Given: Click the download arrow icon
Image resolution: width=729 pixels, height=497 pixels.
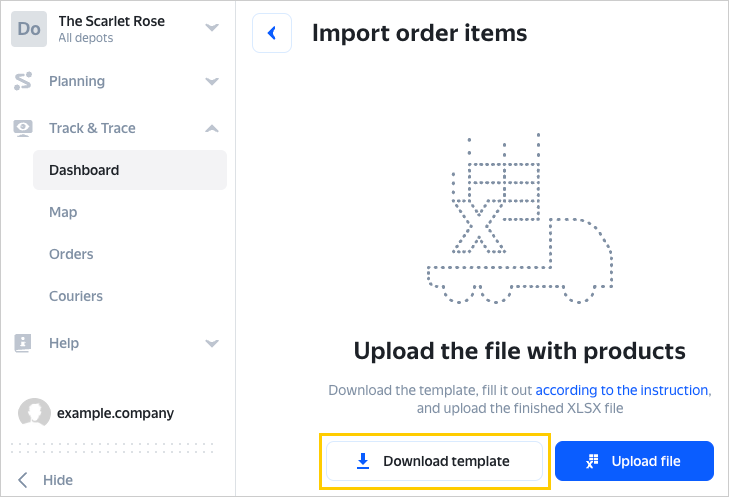Looking at the screenshot, I should tap(363, 461).
